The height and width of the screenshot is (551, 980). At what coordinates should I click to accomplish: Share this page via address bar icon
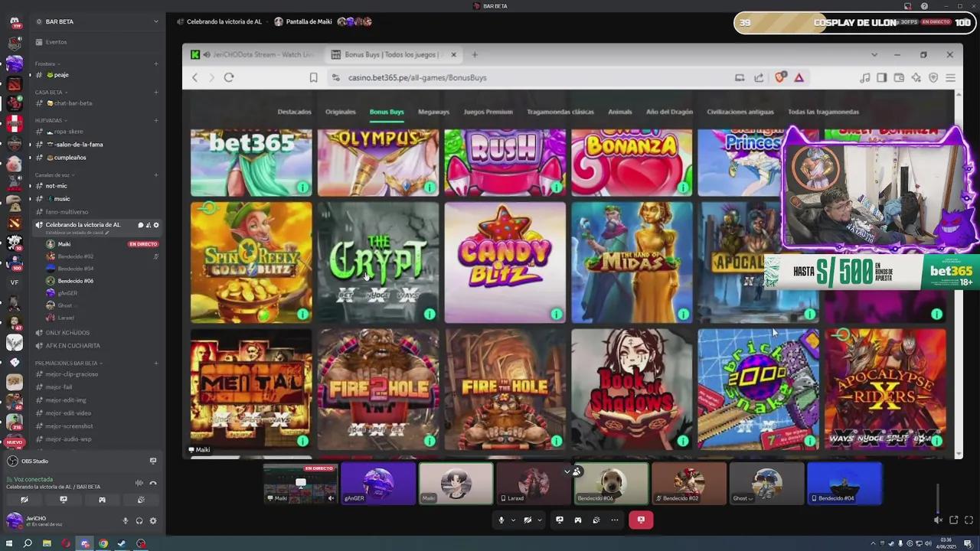click(x=759, y=77)
